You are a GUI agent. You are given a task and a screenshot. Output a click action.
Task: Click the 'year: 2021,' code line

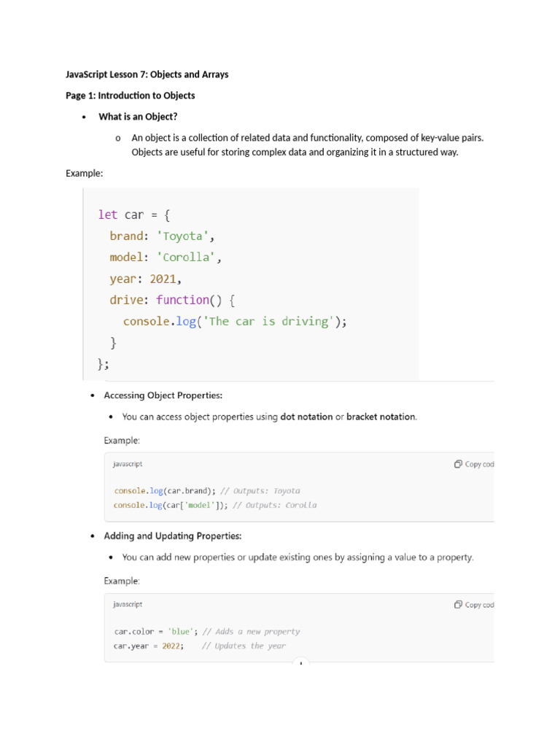click(146, 279)
